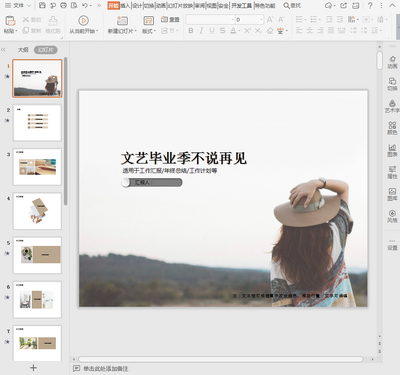Select slide 5 thumbnail
The width and height of the screenshot is (400, 375).
[x=37, y=255]
